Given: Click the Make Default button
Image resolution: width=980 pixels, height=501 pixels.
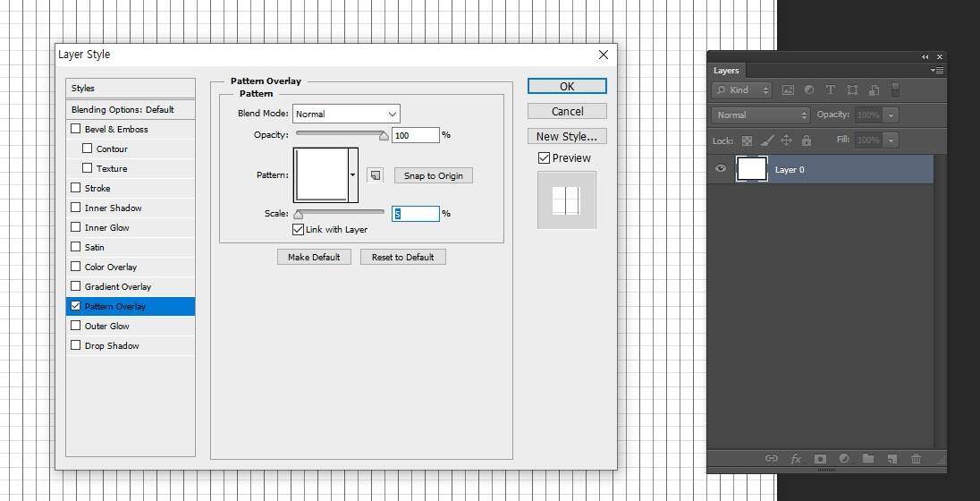Looking at the screenshot, I should tap(314, 257).
